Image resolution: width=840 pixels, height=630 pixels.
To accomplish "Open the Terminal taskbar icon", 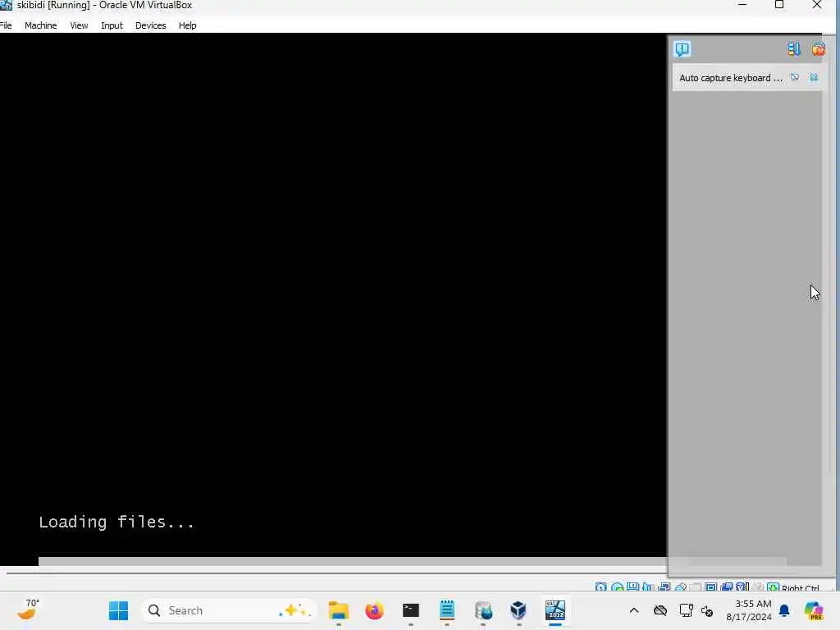I will pyautogui.click(x=411, y=610).
